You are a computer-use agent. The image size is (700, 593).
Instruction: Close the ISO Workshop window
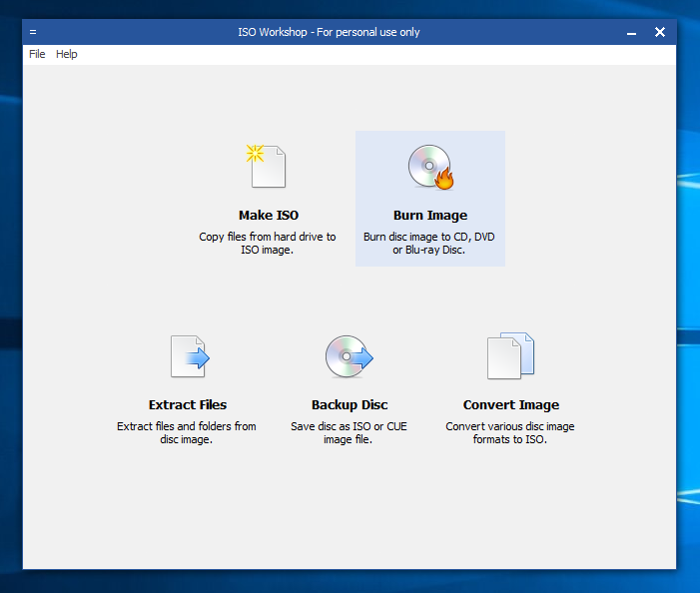click(x=660, y=32)
